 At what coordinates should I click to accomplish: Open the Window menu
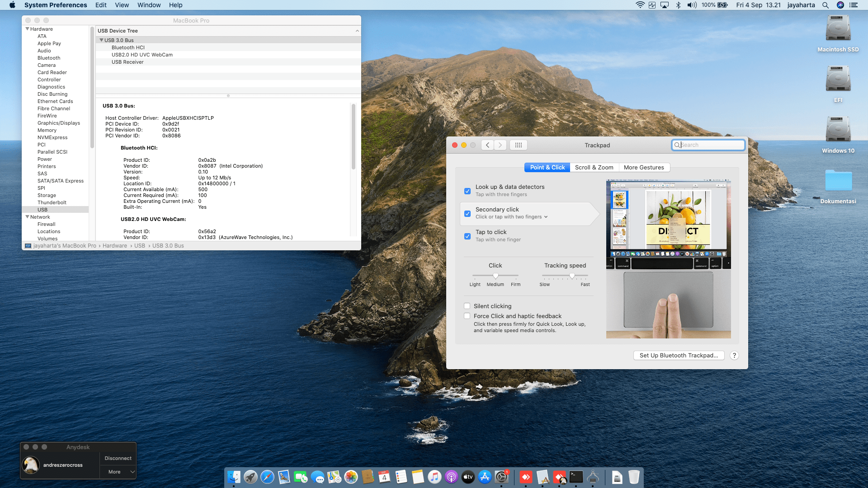[x=149, y=5]
